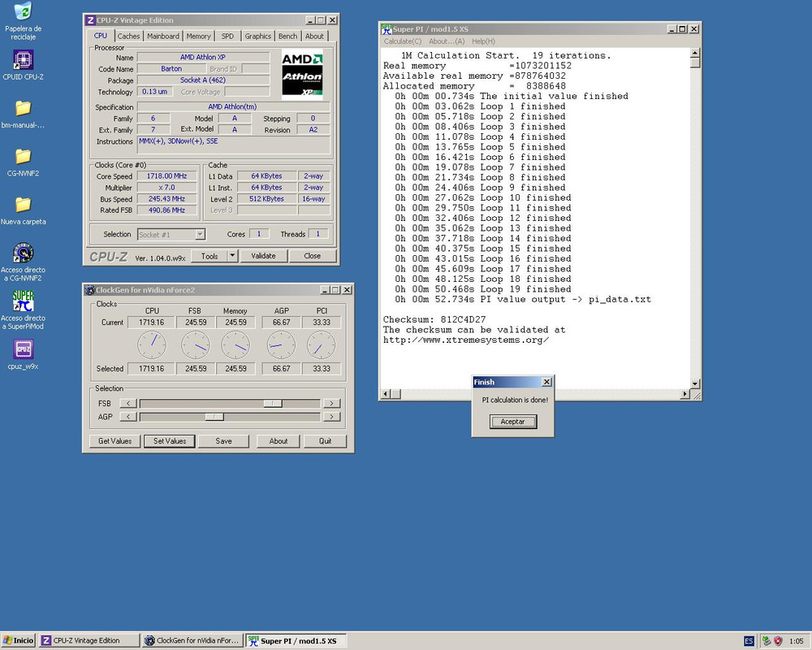Select the CPU tab in CPU-Z
The height and width of the screenshot is (650, 812).
(101, 35)
